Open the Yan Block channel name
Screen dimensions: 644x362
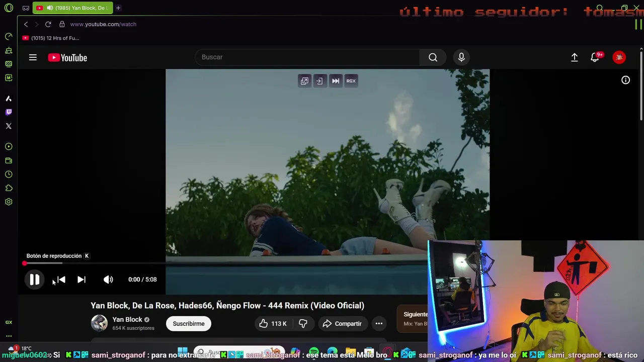(x=127, y=319)
